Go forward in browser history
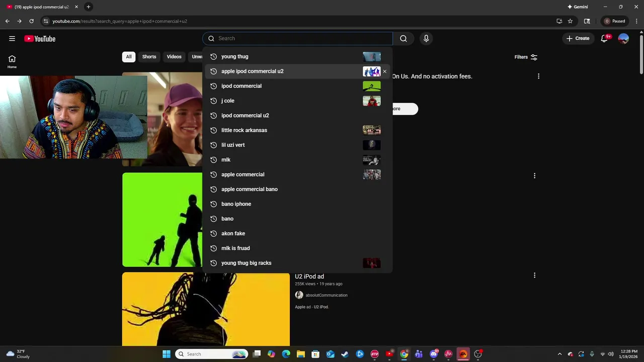The width and height of the screenshot is (644, 362). pos(19,21)
